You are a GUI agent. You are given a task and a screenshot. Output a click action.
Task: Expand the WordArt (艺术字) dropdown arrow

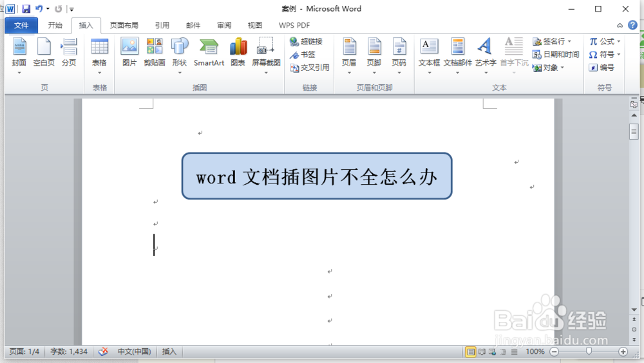coord(486,73)
